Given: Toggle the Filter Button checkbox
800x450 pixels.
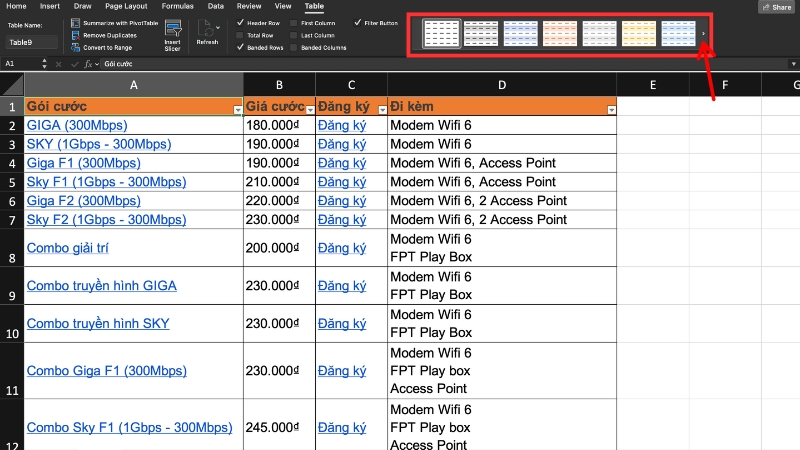Looking at the screenshot, I should coord(357,22).
